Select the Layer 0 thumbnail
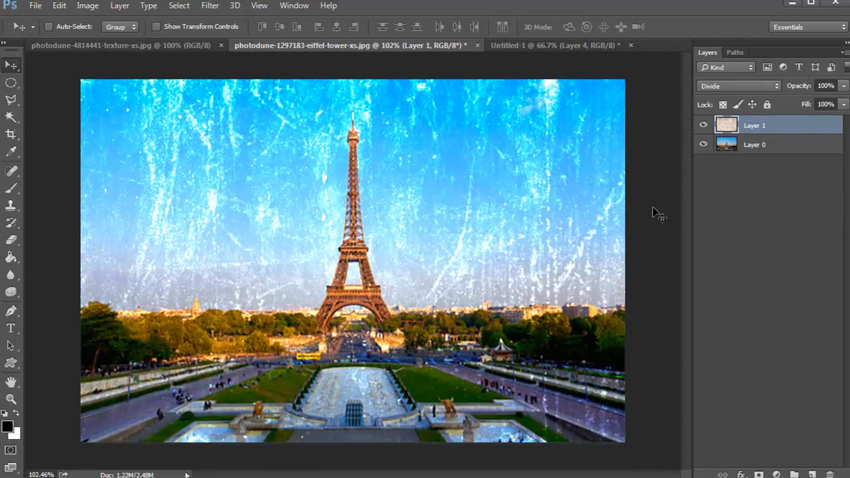Image resolution: width=850 pixels, height=478 pixels. (726, 144)
